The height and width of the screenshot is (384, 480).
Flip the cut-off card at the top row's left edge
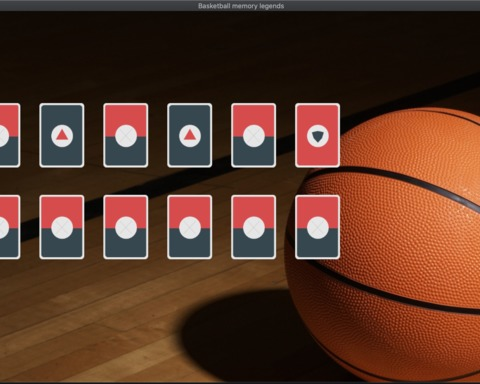[x=10, y=135]
